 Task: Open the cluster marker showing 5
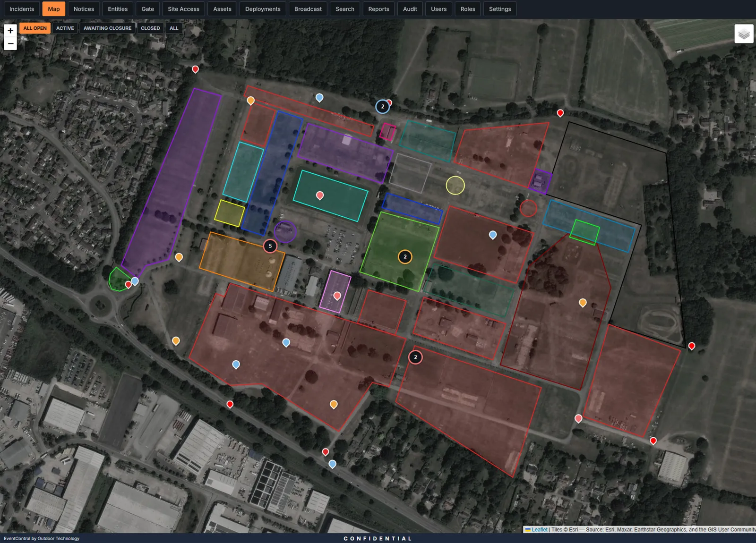click(x=270, y=246)
